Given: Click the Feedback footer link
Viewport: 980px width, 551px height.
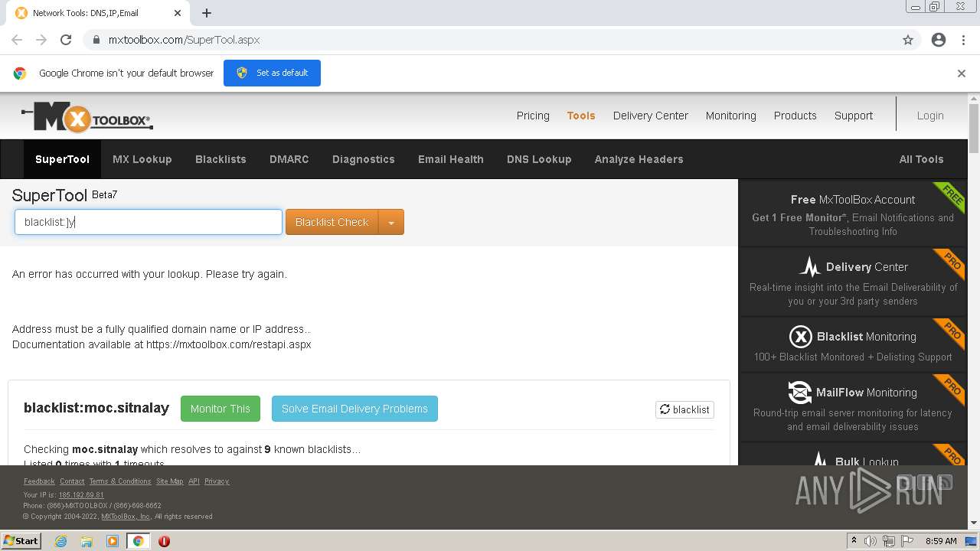Looking at the screenshot, I should coord(39,481).
